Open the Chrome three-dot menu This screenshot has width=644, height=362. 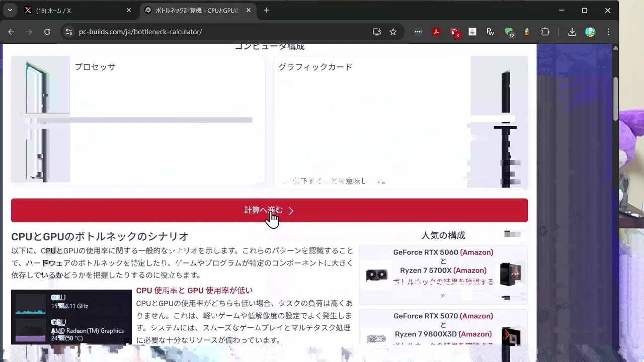[x=608, y=32]
